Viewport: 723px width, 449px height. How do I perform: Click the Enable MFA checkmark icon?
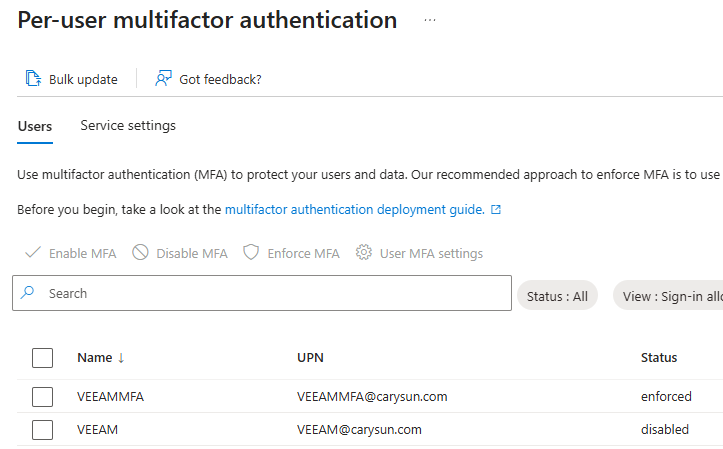(32, 253)
